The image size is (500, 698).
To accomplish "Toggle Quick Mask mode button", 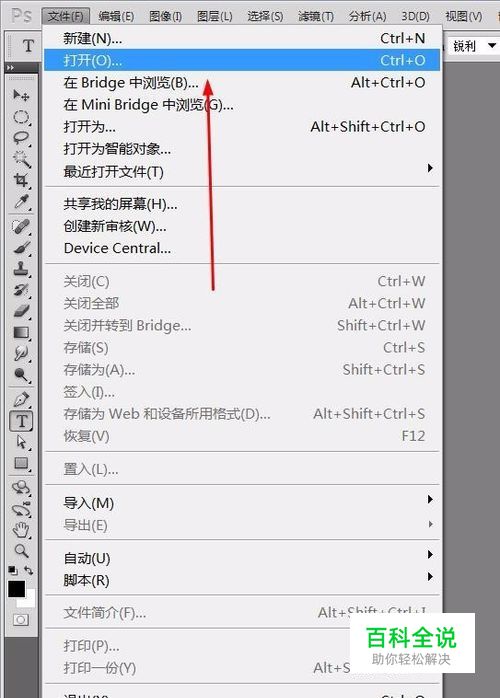I will [x=20, y=620].
